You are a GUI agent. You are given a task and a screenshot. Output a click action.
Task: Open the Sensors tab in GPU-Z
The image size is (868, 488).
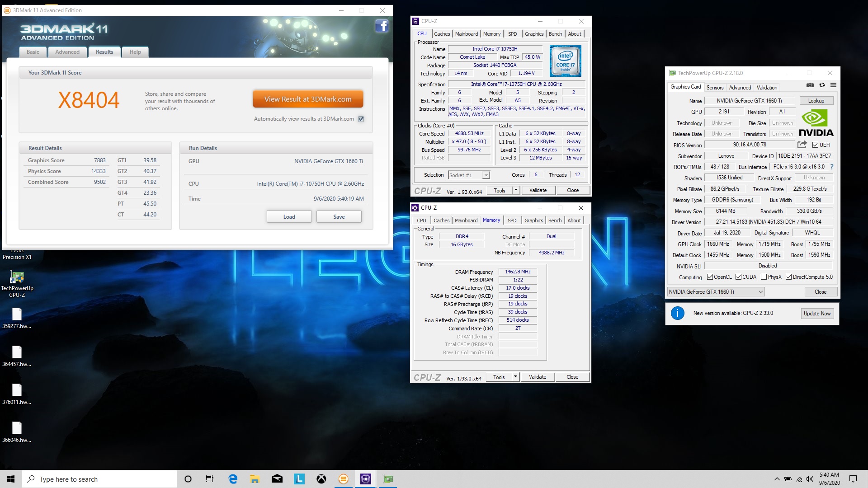[715, 88]
